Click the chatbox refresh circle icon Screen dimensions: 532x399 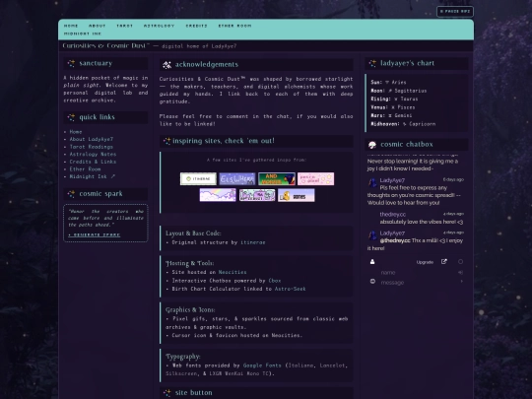coord(460,262)
